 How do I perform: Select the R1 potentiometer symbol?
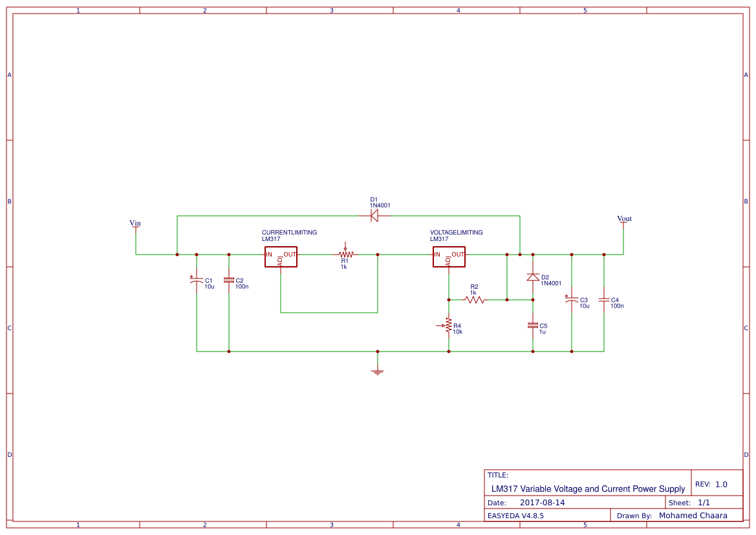345,252
